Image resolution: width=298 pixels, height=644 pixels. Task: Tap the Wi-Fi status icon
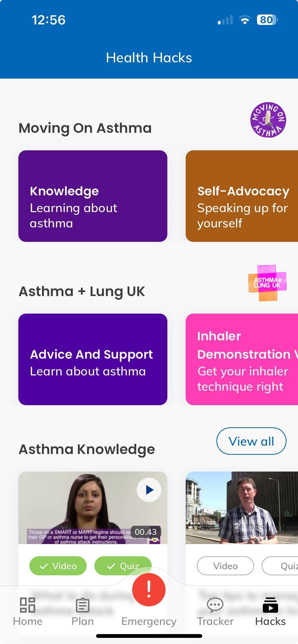coord(245,20)
